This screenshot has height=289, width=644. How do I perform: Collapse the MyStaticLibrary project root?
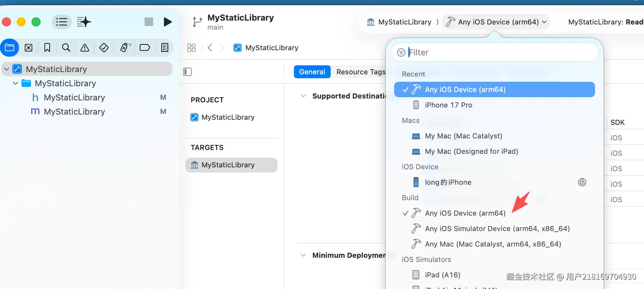pos(6,69)
